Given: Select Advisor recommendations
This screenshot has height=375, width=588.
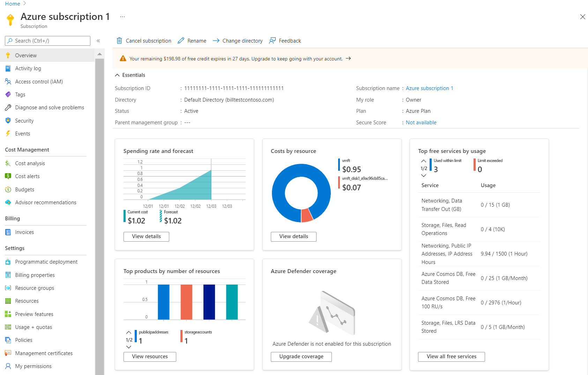Looking at the screenshot, I should tap(45, 202).
